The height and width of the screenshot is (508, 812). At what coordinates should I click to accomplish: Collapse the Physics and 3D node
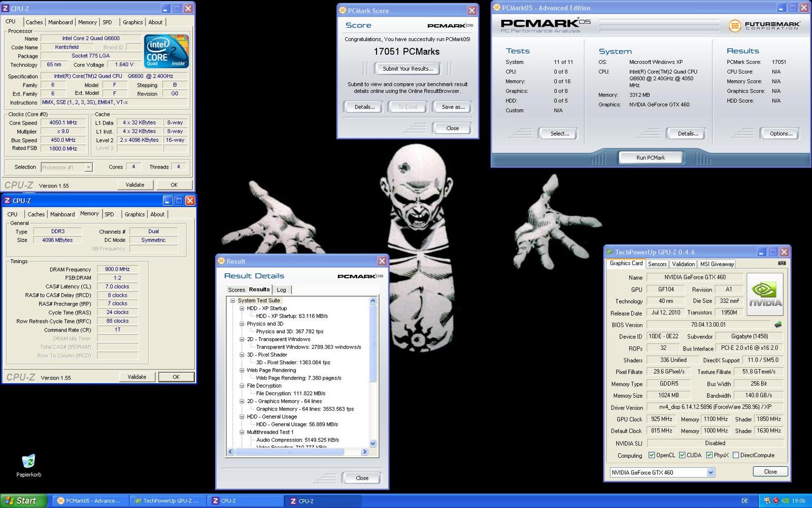(x=242, y=324)
